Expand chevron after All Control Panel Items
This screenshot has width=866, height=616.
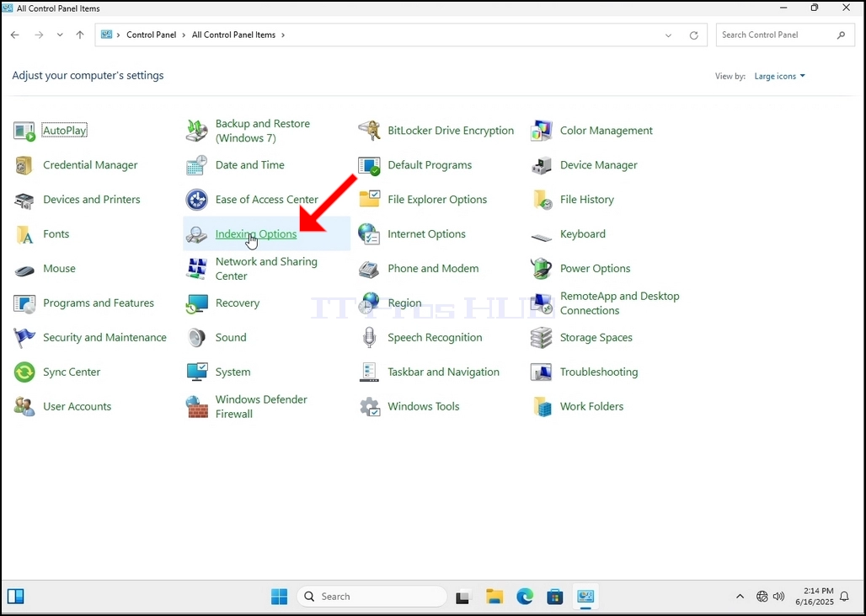click(x=283, y=35)
